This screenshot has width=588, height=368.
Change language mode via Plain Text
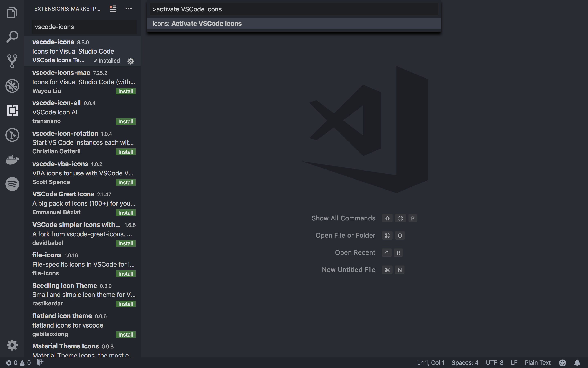pyautogui.click(x=537, y=363)
